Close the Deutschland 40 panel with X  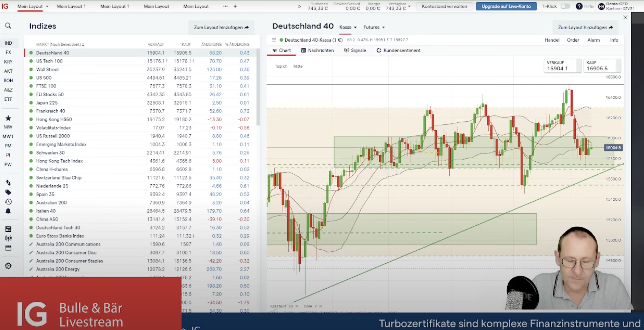[x=625, y=18]
